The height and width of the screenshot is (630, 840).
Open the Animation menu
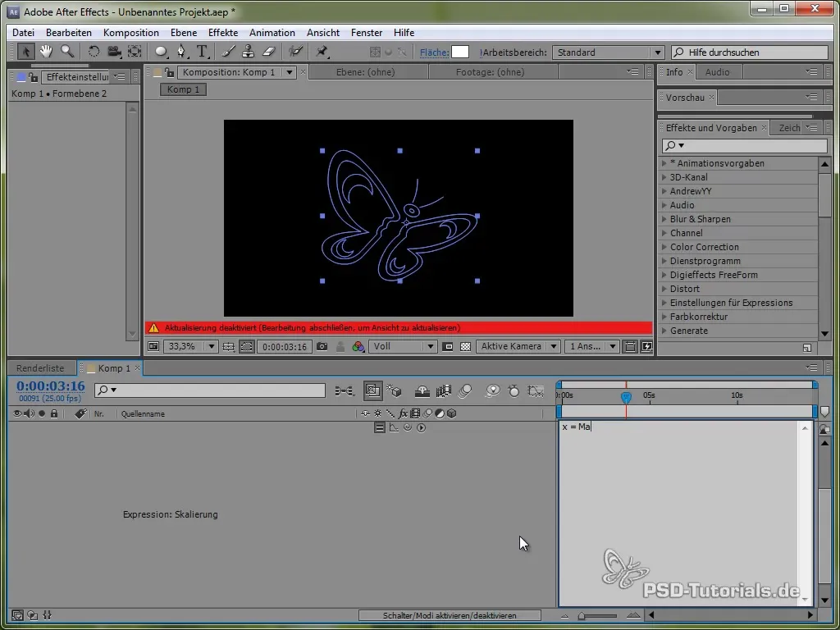[272, 33]
